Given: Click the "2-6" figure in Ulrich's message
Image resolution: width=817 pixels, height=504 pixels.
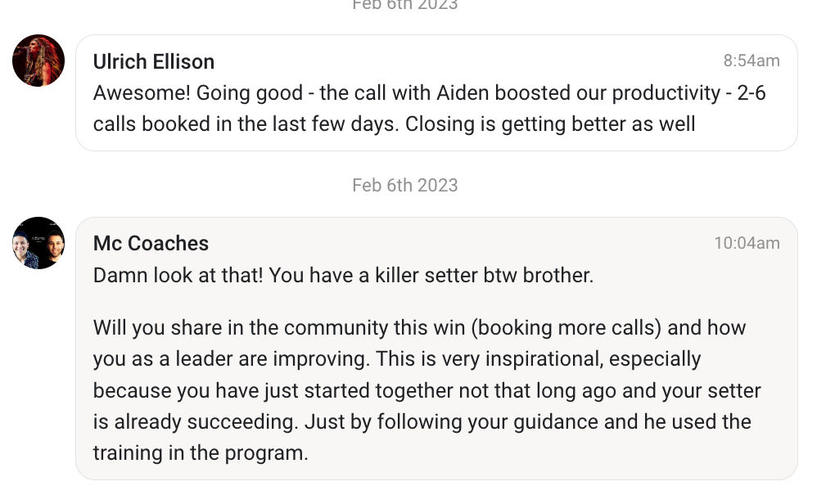Looking at the screenshot, I should (751, 93).
